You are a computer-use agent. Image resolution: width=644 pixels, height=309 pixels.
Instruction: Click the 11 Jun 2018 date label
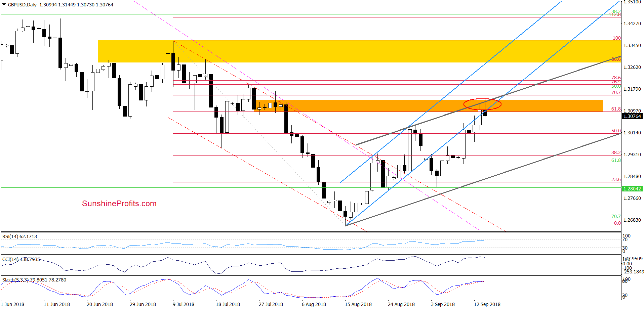tap(57, 304)
